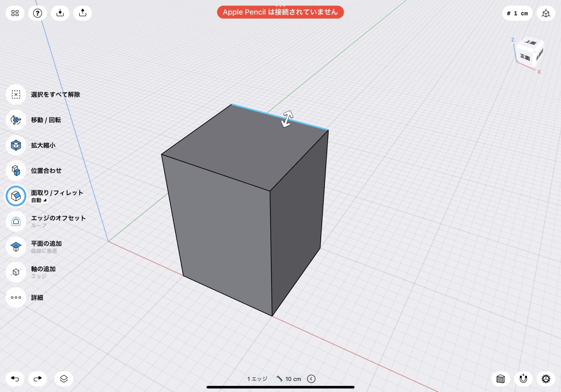Click 選択をすべて解除 to deselect everything
Viewport: 561px width, 392px height.
coord(16,94)
